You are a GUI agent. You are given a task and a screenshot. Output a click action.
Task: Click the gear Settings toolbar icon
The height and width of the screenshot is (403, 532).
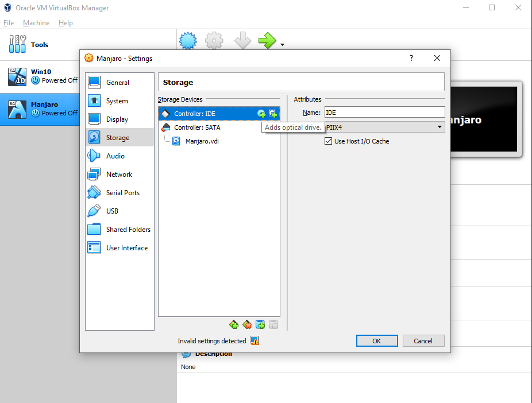click(214, 41)
